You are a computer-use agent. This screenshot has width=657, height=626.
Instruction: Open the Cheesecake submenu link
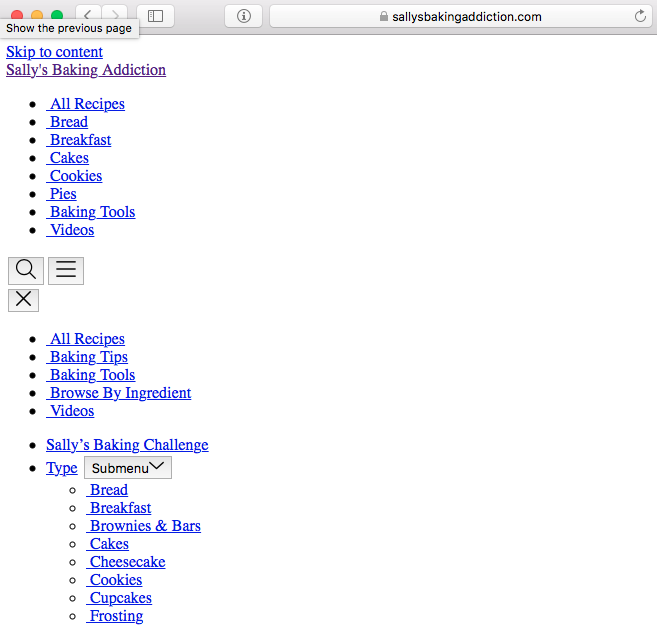[x=126, y=562]
